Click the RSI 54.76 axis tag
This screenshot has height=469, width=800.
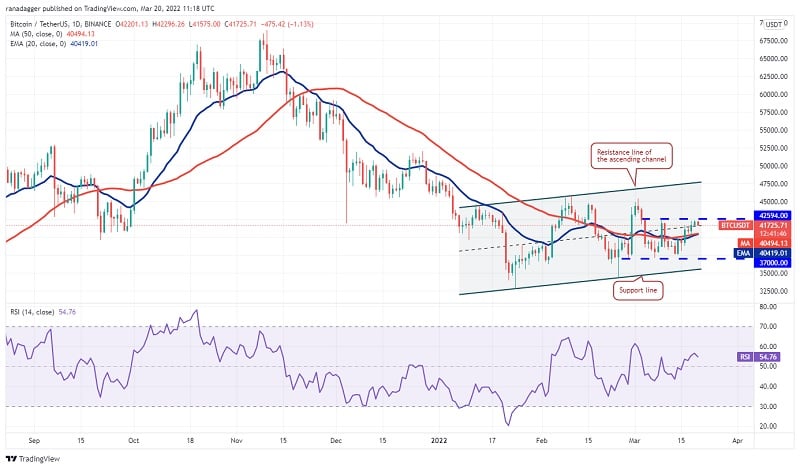pyautogui.click(x=758, y=357)
